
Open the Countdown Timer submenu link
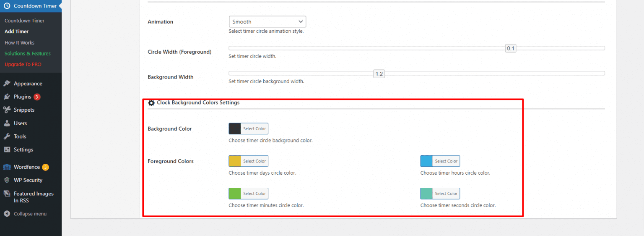tap(24, 21)
